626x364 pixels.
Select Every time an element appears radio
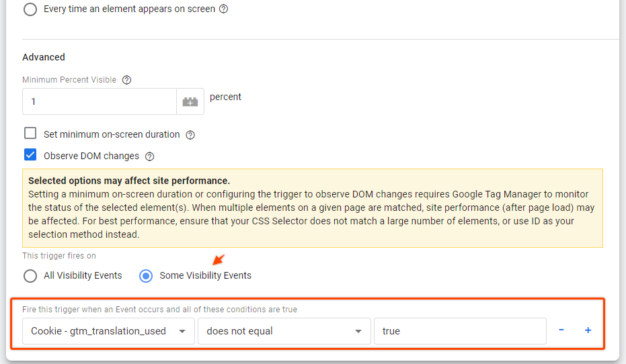pos(30,9)
